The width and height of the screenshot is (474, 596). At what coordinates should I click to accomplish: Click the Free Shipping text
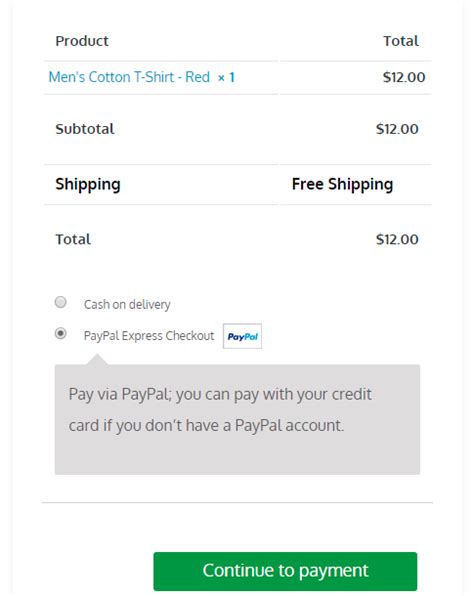(342, 185)
